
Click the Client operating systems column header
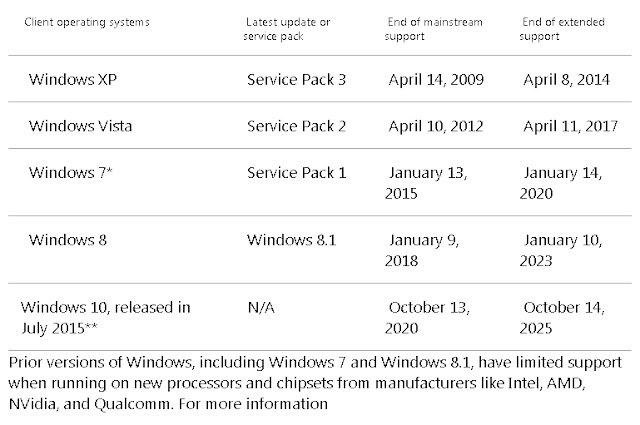click(87, 22)
